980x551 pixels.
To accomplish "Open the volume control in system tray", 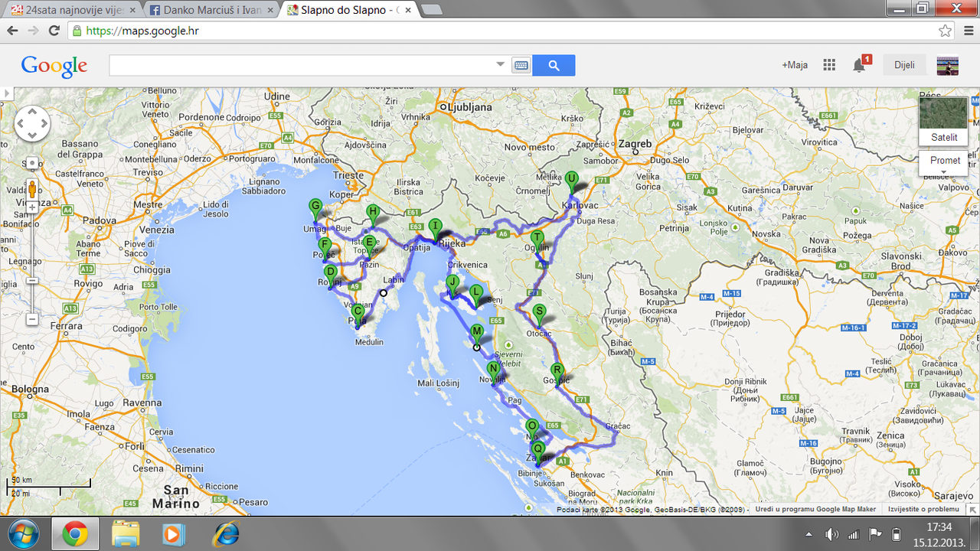I will coord(832,534).
